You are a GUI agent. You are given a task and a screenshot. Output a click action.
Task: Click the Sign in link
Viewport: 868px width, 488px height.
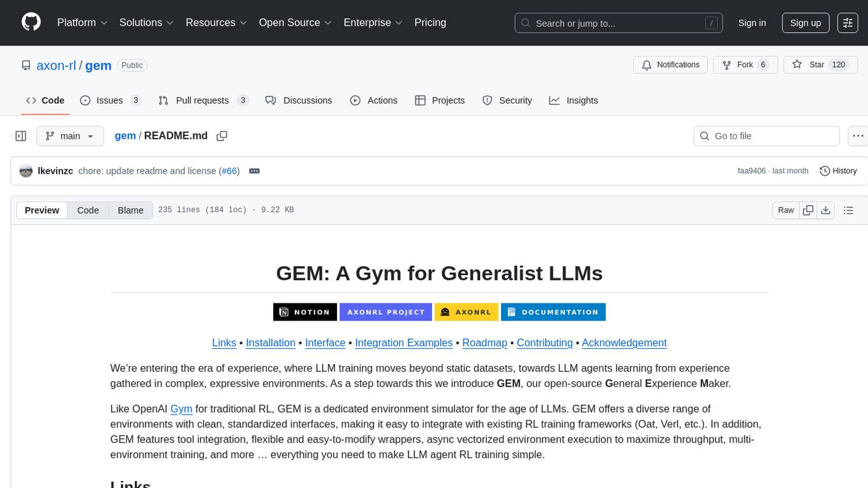pyautogui.click(x=752, y=22)
